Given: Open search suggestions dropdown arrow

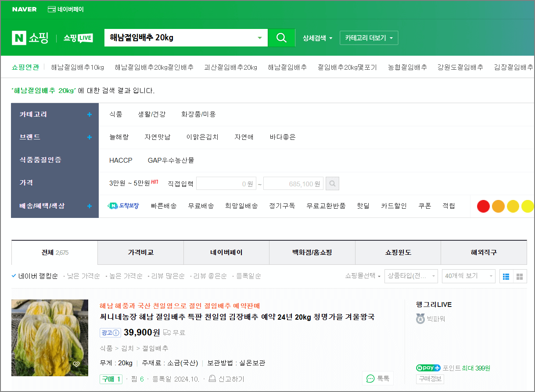Looking at the screenshot, I should click(259, 38).
